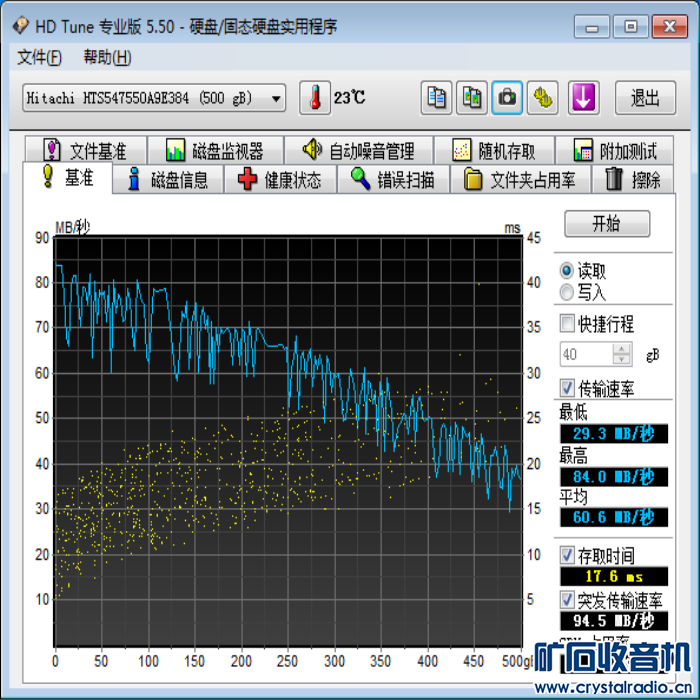The height and width of the screenshot is (700, 700).
Task: Toggle the 传输速率 checkbox
Action: click(x=567, y=388)
